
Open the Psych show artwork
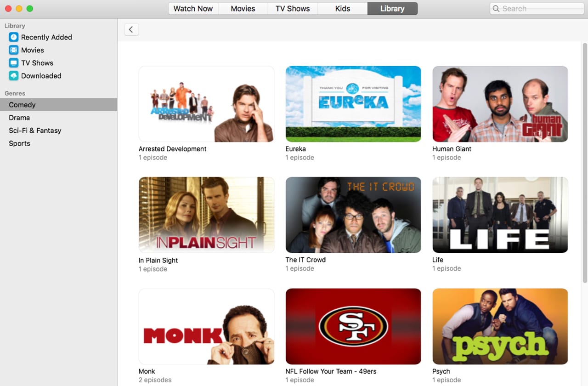500,326
